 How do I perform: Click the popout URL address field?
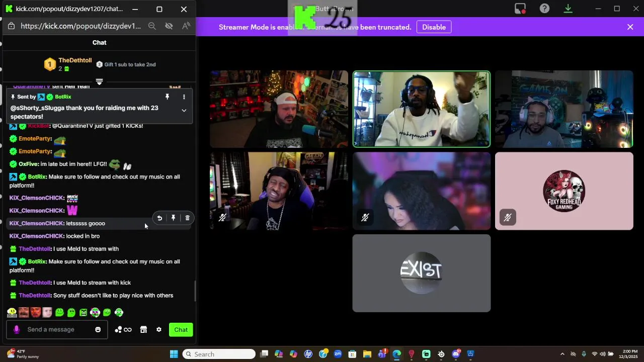coord(81,26)
